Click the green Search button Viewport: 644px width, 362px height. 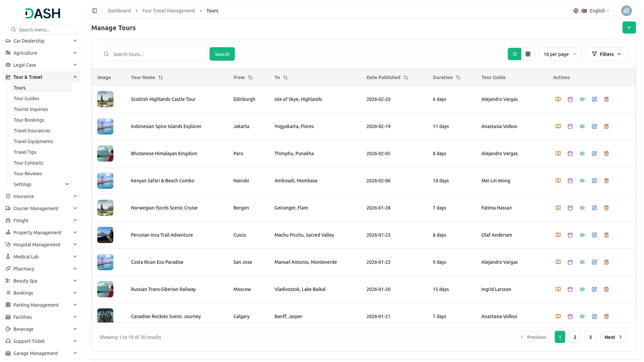tap(222, 54)
